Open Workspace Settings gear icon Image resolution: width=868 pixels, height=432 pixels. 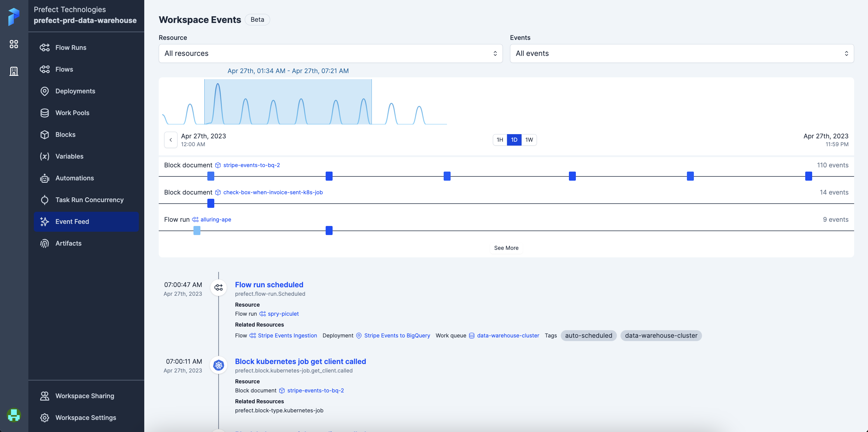click(x=44, y=417)
